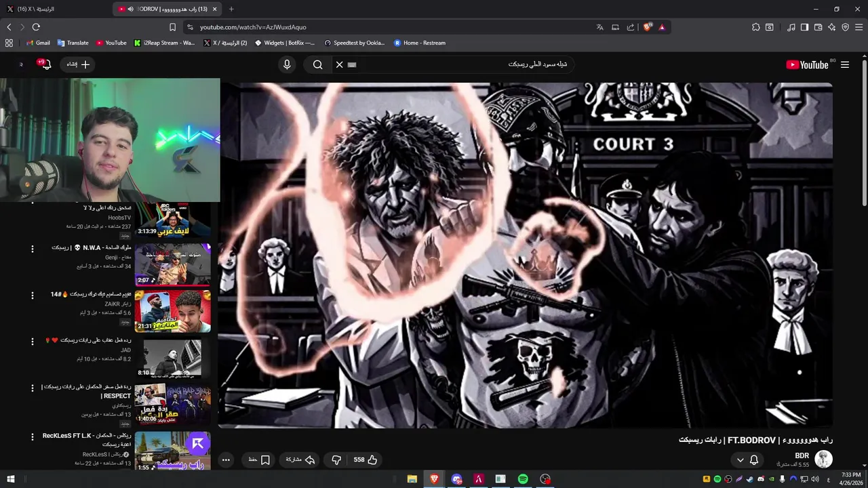Reload the current page

pos(36,27)
